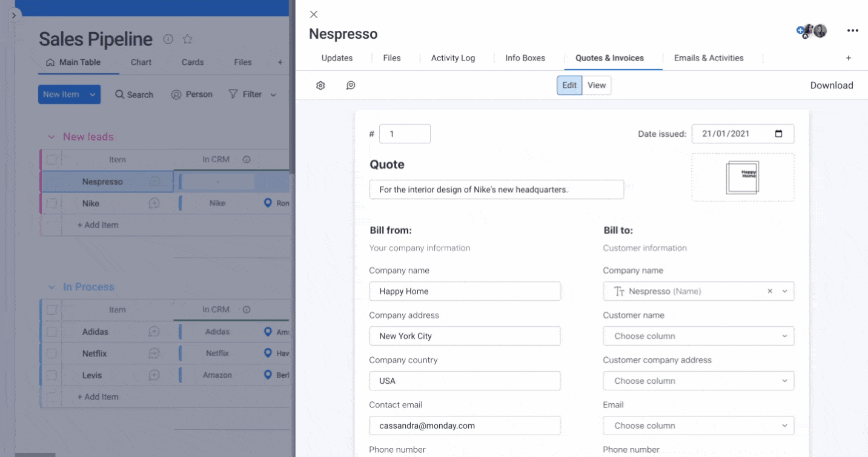Click the In CRM info icon under New leads
This screenshot has width=868, height=457.
tap(247, 160)
